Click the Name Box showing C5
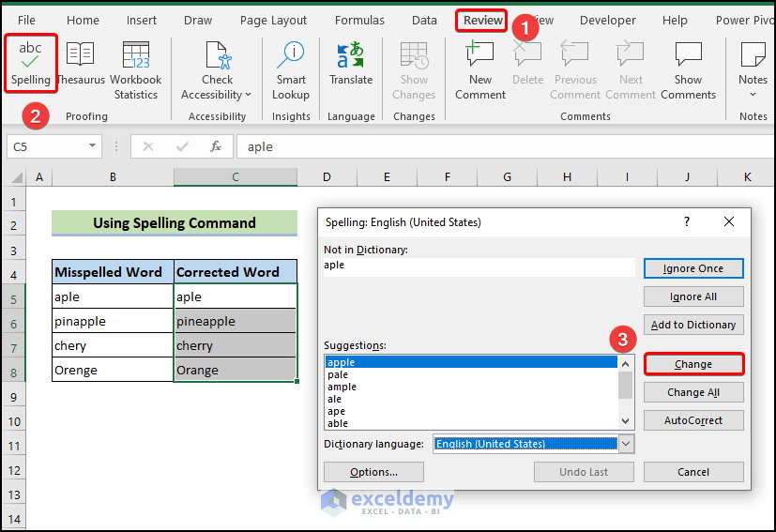The height and width of the screenshot is (532, 776). pos(48,146)
